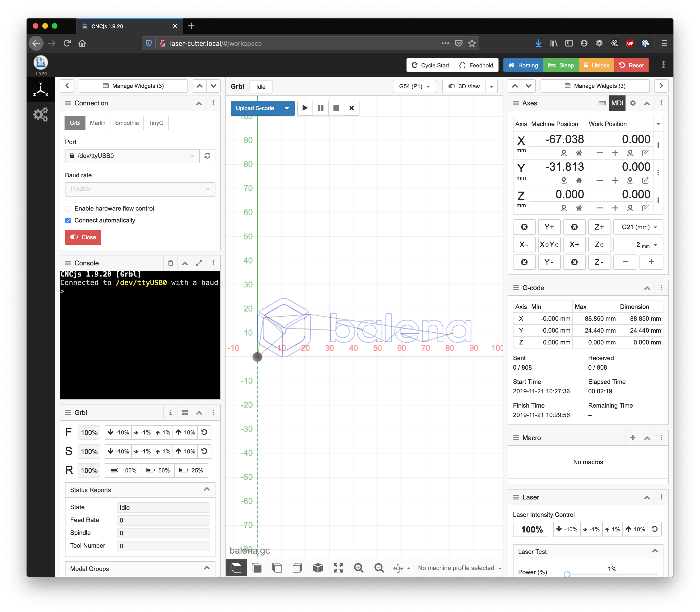Uncheck Connect automatically
The height and width of the screenshot is (612, 700).
coord(68,221)
